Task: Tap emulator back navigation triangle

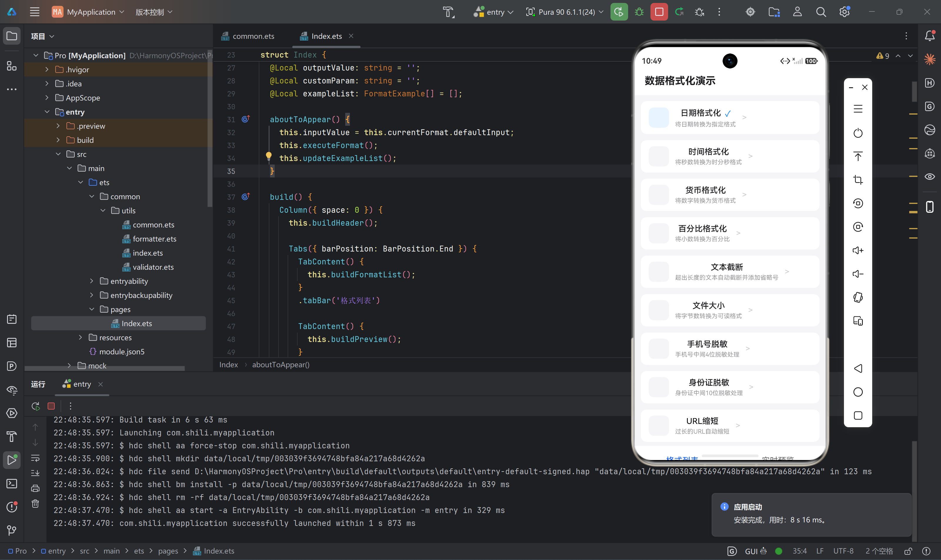Action: click(x=858, y=368)
